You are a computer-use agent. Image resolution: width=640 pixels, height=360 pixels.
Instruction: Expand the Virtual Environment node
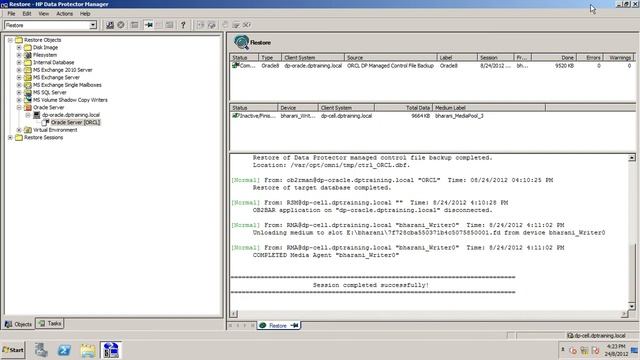click(x=19, y=130)
